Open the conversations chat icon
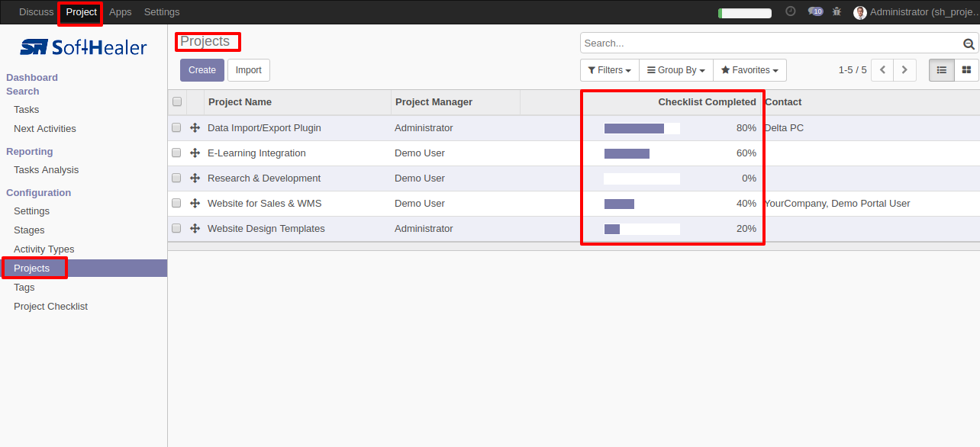Screen dimensions: 980x447 815,11
